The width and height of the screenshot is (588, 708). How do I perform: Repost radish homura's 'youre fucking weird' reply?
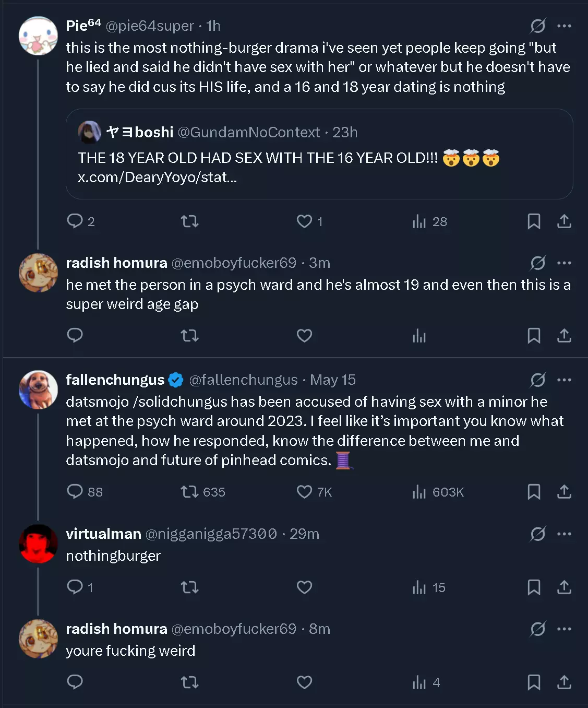189,682
